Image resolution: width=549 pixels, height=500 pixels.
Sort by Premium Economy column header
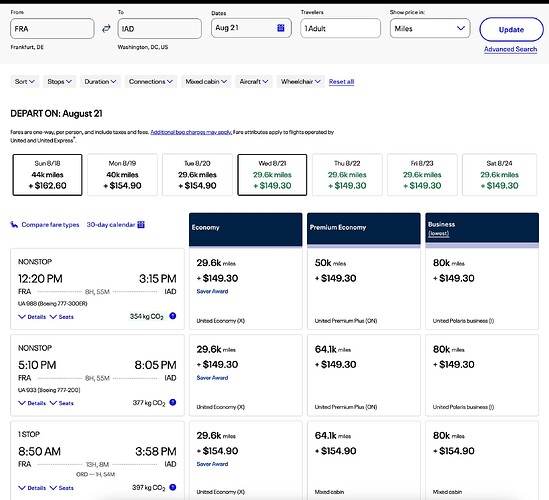[364, 229]
